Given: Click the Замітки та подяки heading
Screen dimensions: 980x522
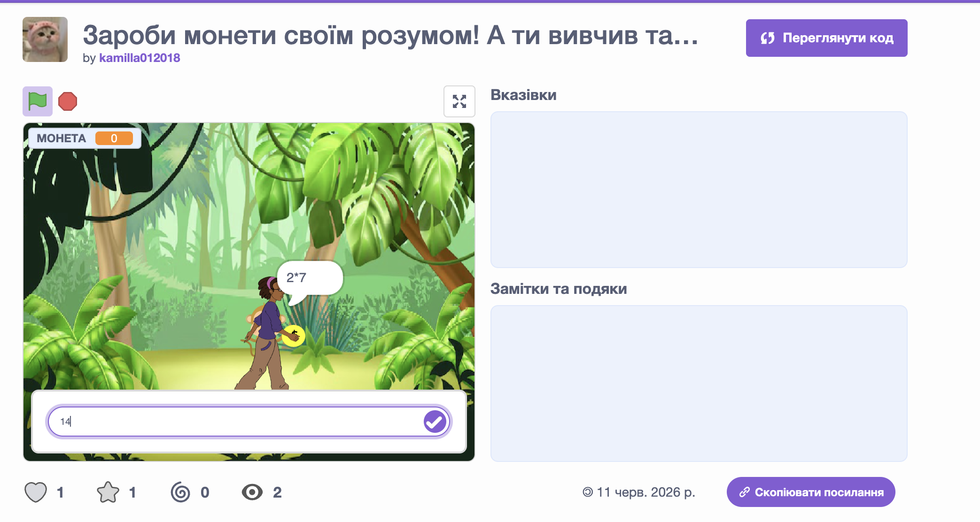Looking at the screenshot, I should (559, 289).
